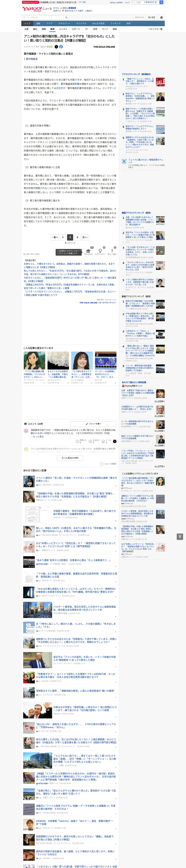Open みんなの意見 tab
186x868 pixels.
click(x=99, y=24)
